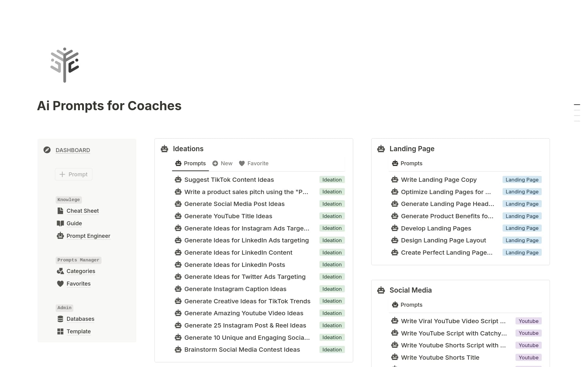This screenshot has width=588, height=367.
Task: Click the tree logo page icon
Action: click(65, 65)
